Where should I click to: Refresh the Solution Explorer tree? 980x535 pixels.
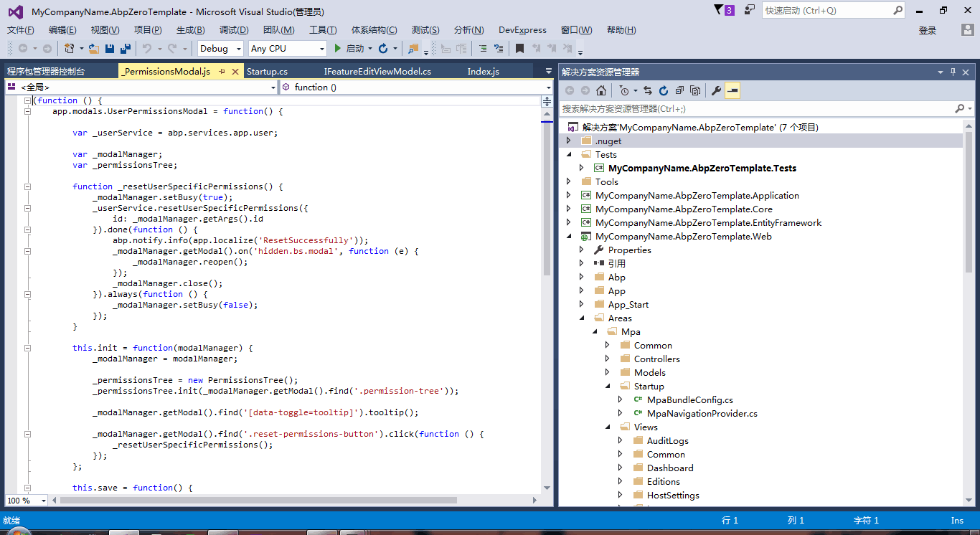pos(664,90)
